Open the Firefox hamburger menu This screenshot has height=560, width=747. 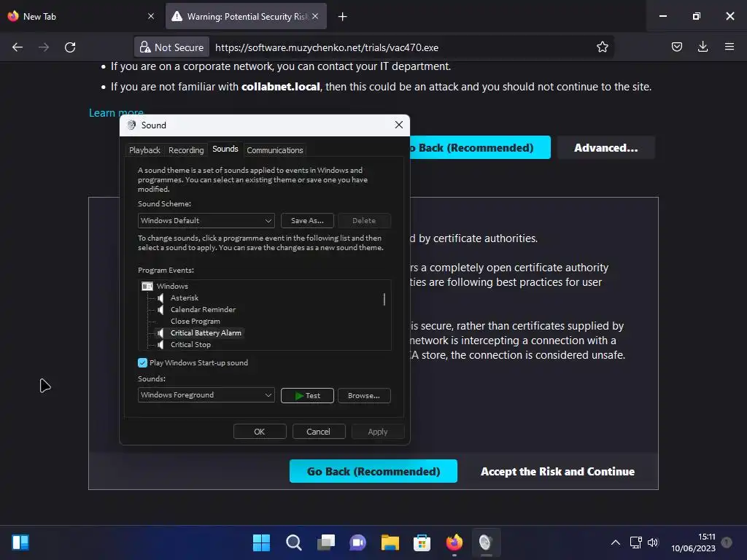pyautogui.click(x=729, y=47)
